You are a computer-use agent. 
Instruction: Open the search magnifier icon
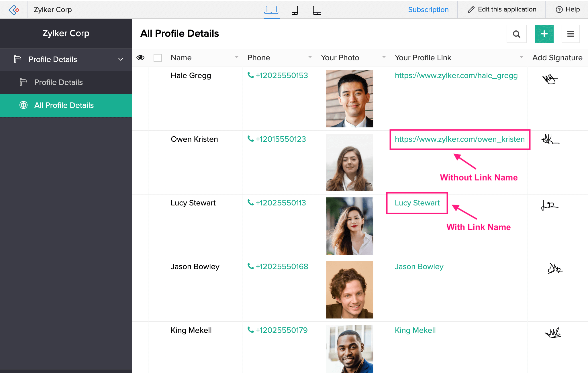point(516,34)
